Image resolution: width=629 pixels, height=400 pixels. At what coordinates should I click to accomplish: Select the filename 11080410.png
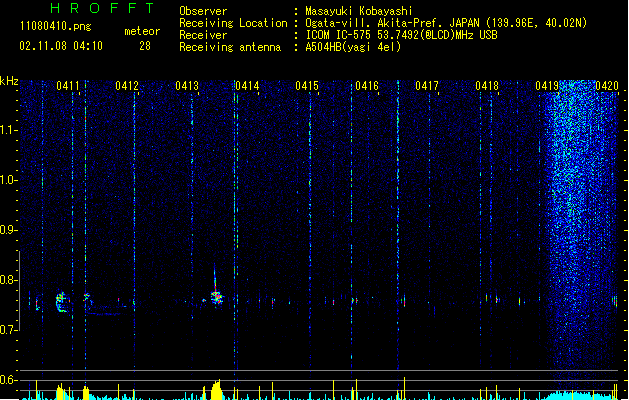[x=56, y=26]
